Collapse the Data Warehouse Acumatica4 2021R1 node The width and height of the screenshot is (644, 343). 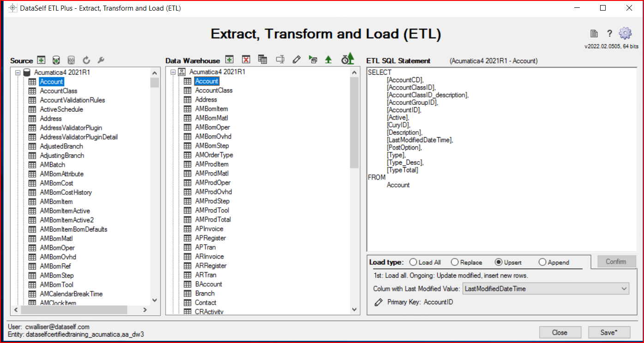[x=173, y=72]
